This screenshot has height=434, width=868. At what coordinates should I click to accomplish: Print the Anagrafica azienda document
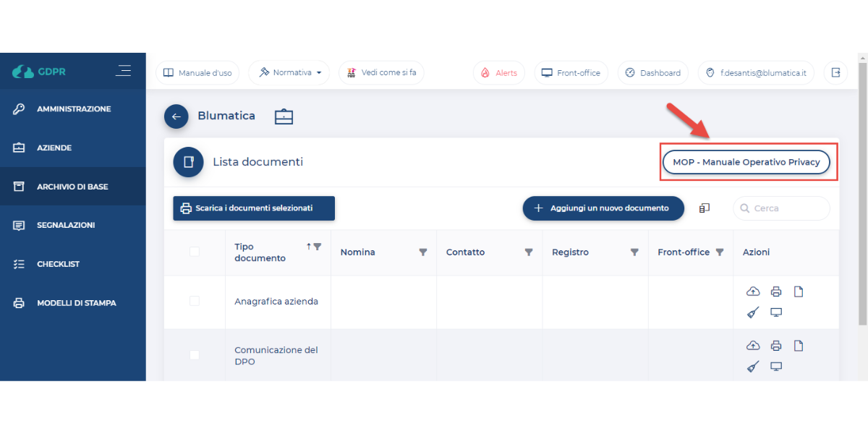click(776, 292)
